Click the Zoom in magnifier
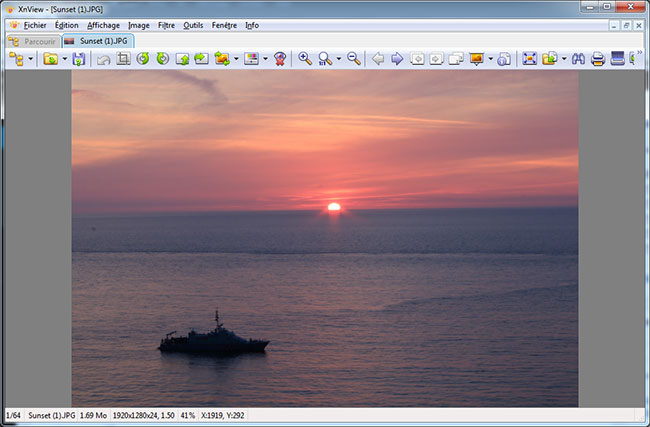Viewport: 650px width, 427px height. [x=305, y=60]
